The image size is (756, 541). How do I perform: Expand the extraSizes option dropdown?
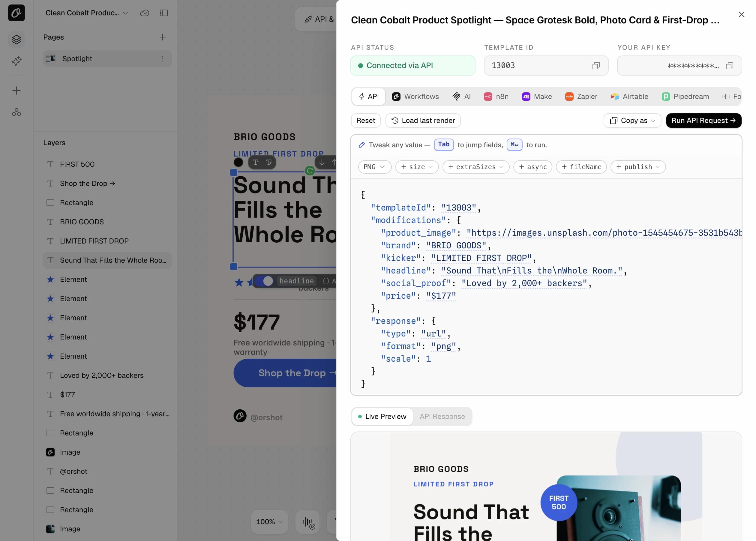[475, 167]
